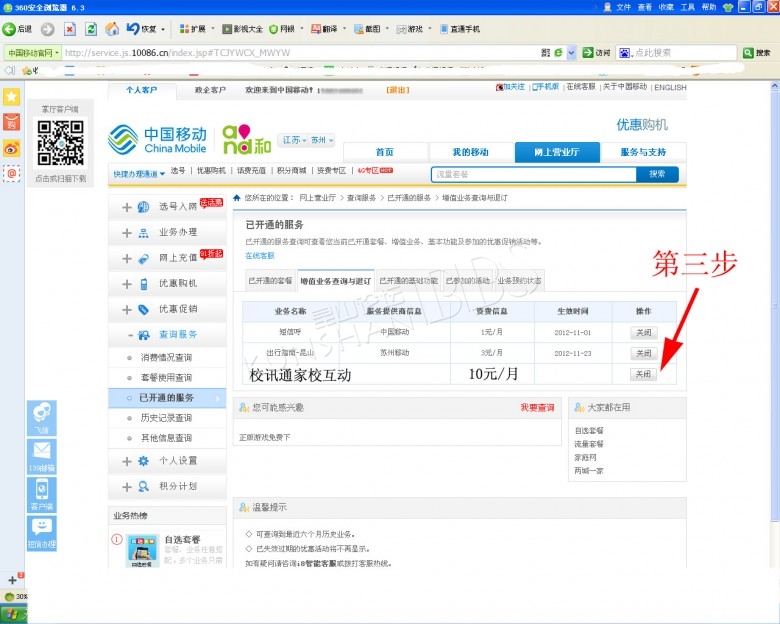Open the 快捷办理通道 dropdown
The height and width of the screenshot is (624, 780).
(139, 174)
